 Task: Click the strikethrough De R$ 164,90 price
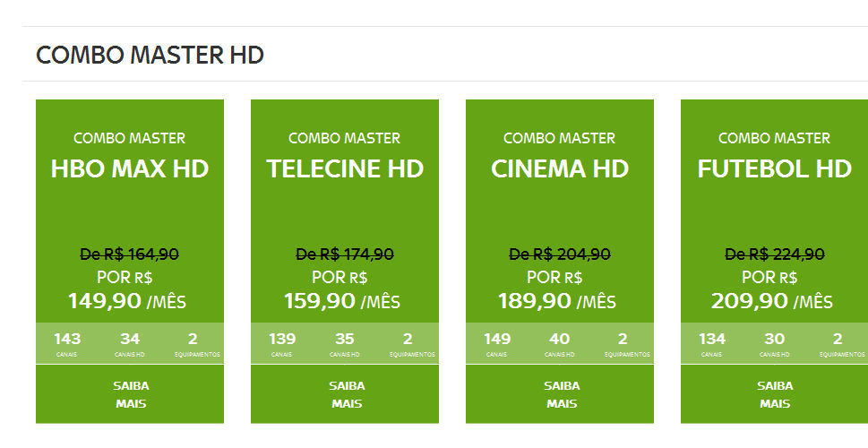click(130, 254)
